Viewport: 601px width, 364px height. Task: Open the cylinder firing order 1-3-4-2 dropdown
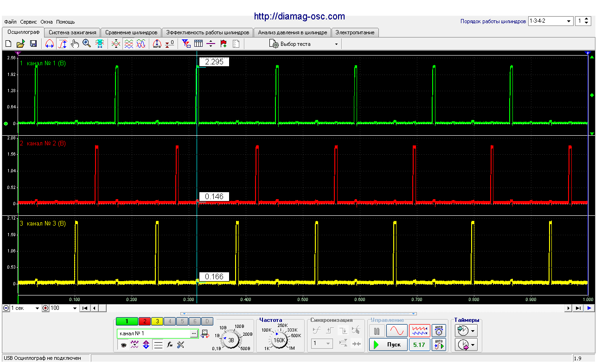(550, 21)
